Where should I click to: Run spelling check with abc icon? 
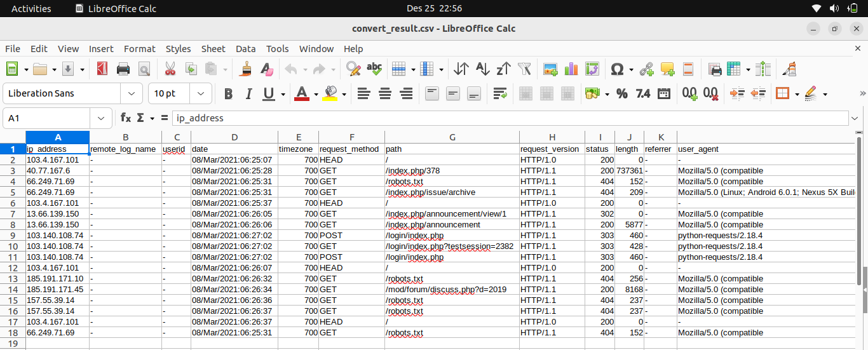[x=374, y=69]
